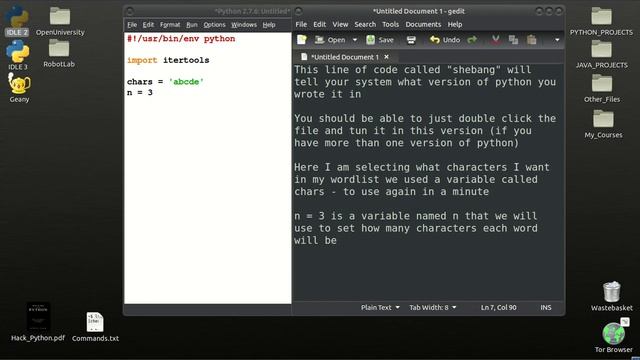The image size is (640, 360).
Task: Open IDLE Edit menu
Action: (148, 25)
